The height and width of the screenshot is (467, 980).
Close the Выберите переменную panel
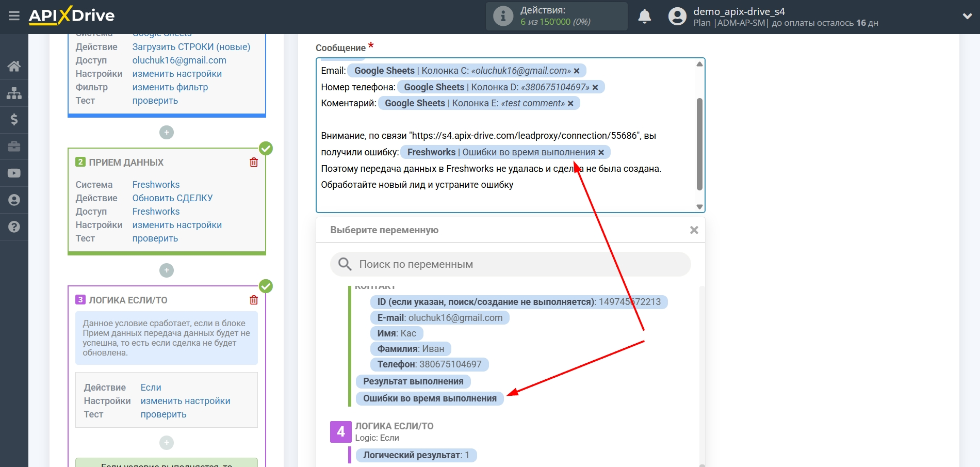(694, 230)
